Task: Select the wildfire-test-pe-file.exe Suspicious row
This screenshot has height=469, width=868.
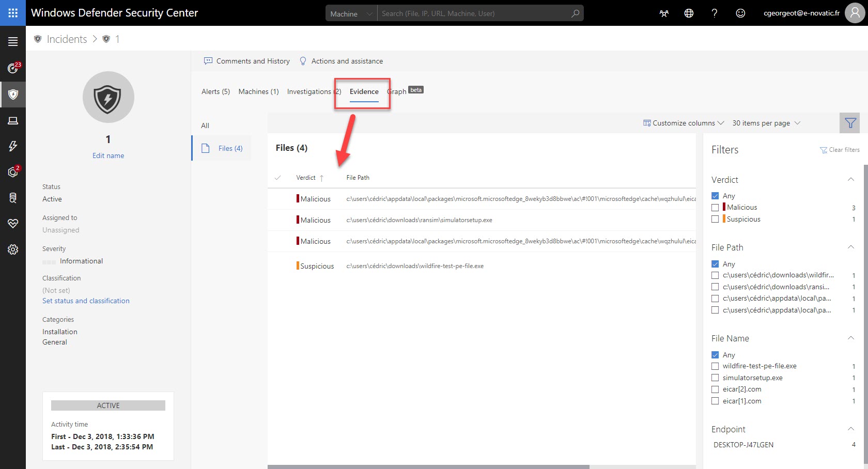Action: 482,266
